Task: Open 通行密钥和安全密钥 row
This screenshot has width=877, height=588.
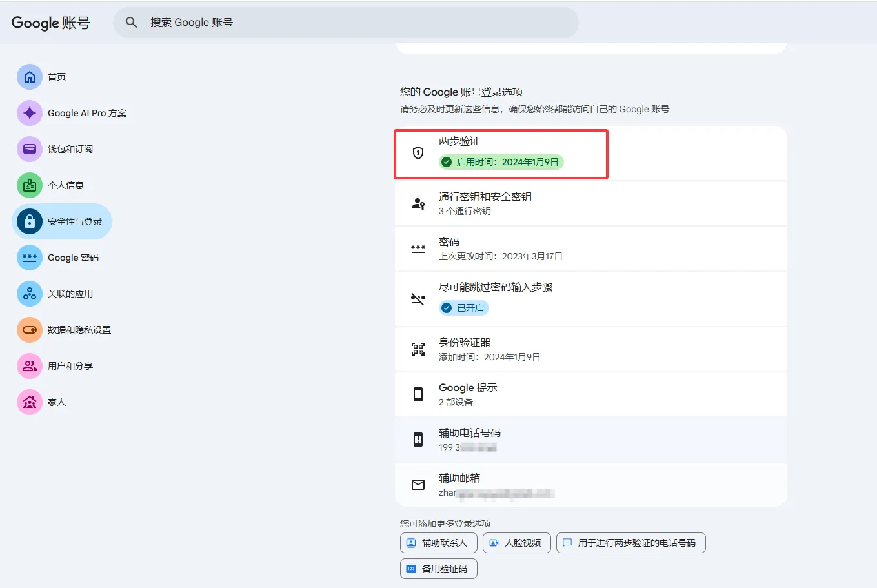Action: 590,203
